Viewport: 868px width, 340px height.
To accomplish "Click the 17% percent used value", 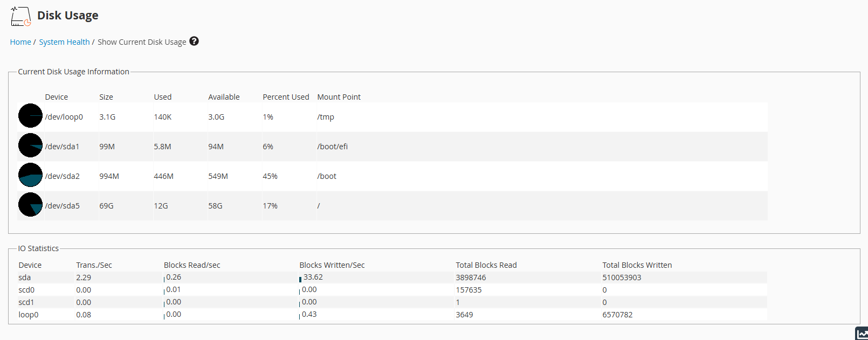I will coord(270,206).
